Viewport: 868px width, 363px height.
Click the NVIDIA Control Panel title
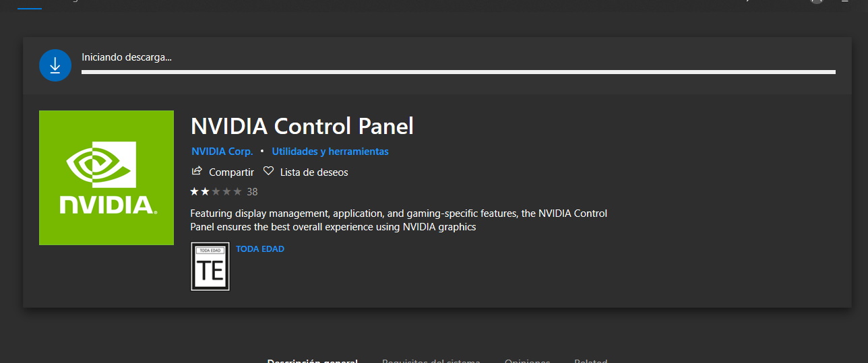pyautogui.click(x=302, y=126)
